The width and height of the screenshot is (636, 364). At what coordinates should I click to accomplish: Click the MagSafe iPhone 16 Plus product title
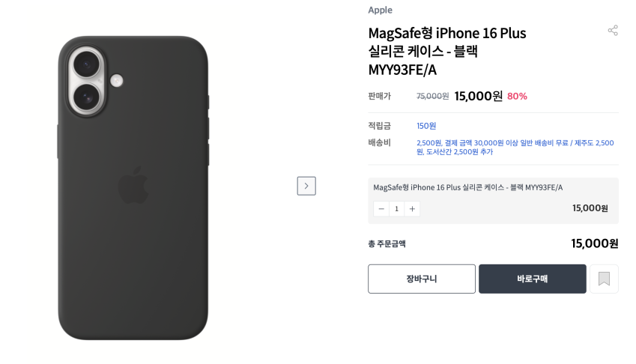tap(447, 52)
